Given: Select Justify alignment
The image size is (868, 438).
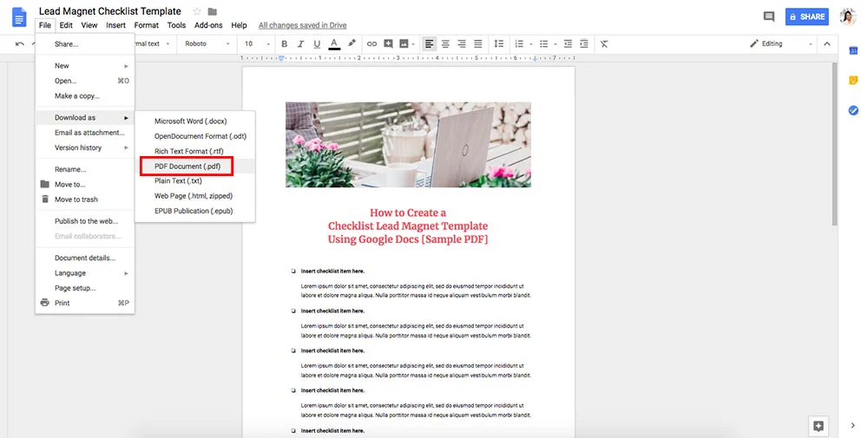Looking at the screenshot, I should click(478, 43).
